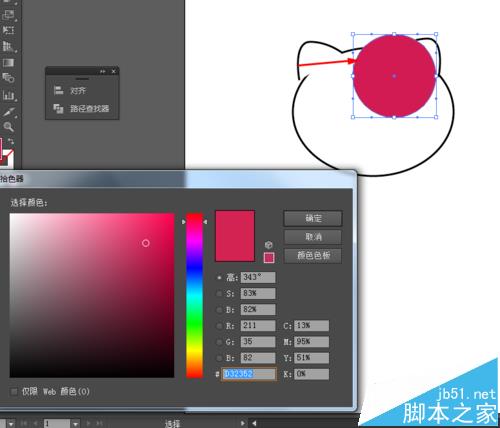This screenshot has width=500, height=428.
Task: Select the Gradient tool
Action: [8, 62]
